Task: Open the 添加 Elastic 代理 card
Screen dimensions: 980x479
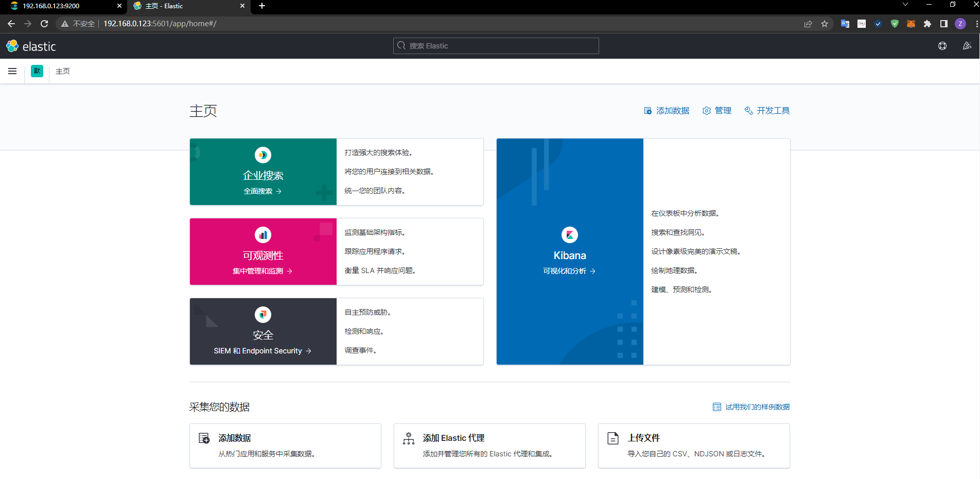Action: [489, 446]
